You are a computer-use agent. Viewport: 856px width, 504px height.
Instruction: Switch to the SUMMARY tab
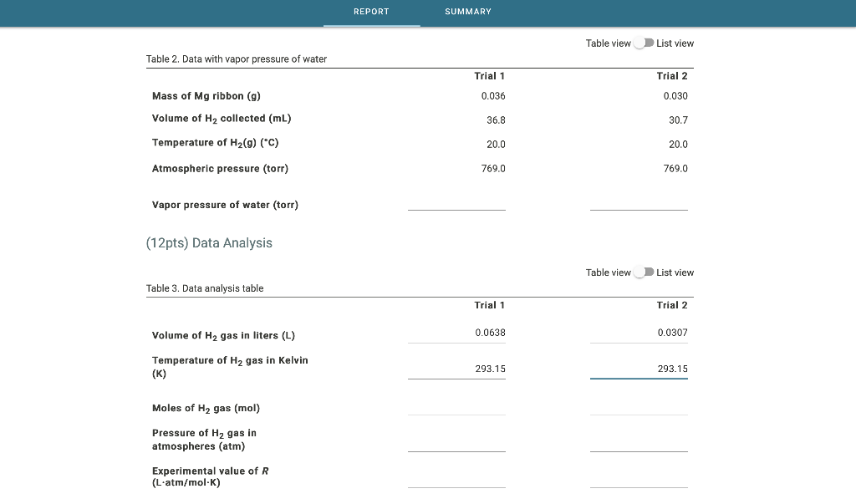pos(467,12)
